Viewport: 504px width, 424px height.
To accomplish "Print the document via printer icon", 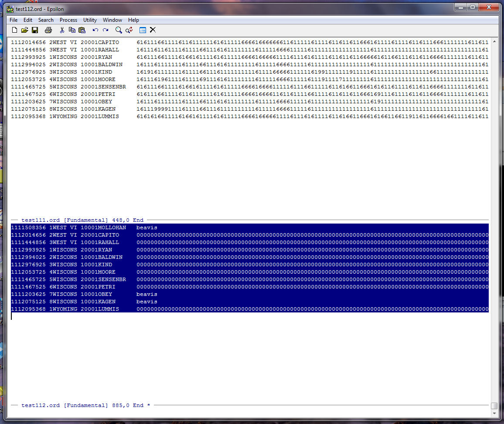I will pos(48,30).
